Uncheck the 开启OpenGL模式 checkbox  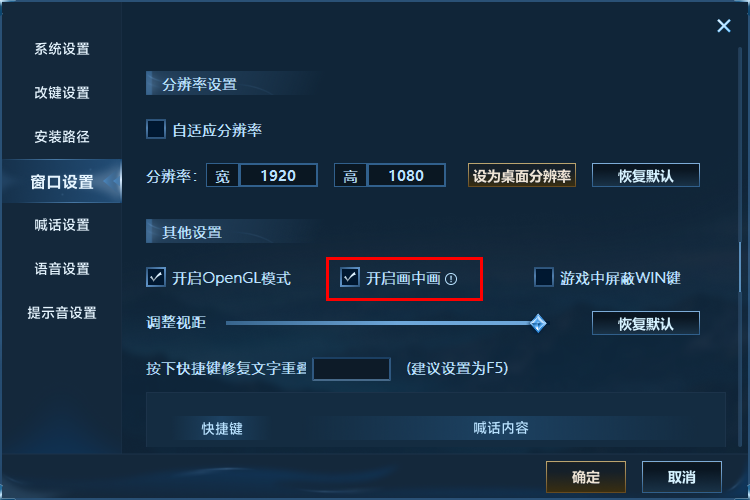click(x=156, y=277)
